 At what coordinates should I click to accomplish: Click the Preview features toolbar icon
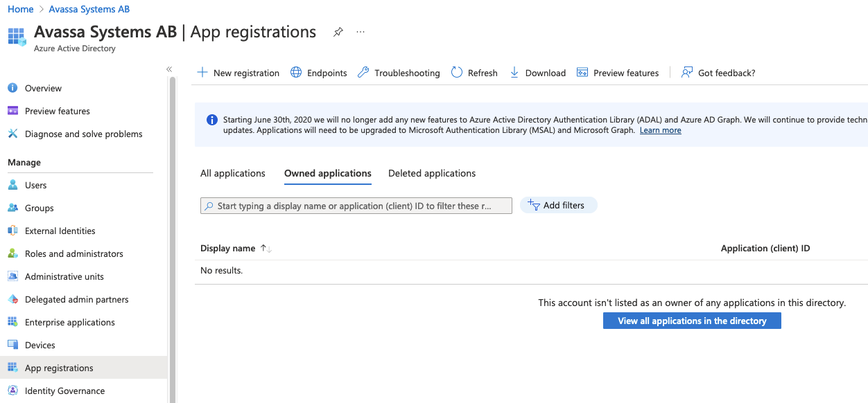pos(582,73)
